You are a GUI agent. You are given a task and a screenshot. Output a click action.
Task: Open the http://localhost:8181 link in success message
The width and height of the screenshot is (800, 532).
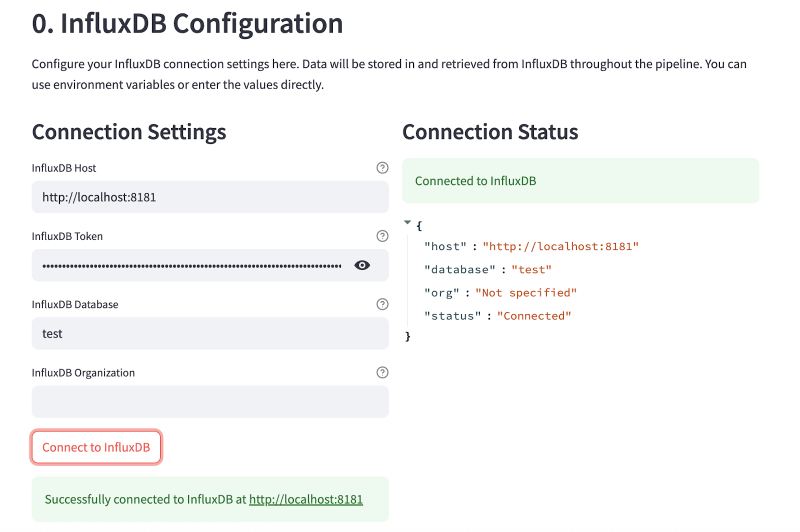point(306,499)
